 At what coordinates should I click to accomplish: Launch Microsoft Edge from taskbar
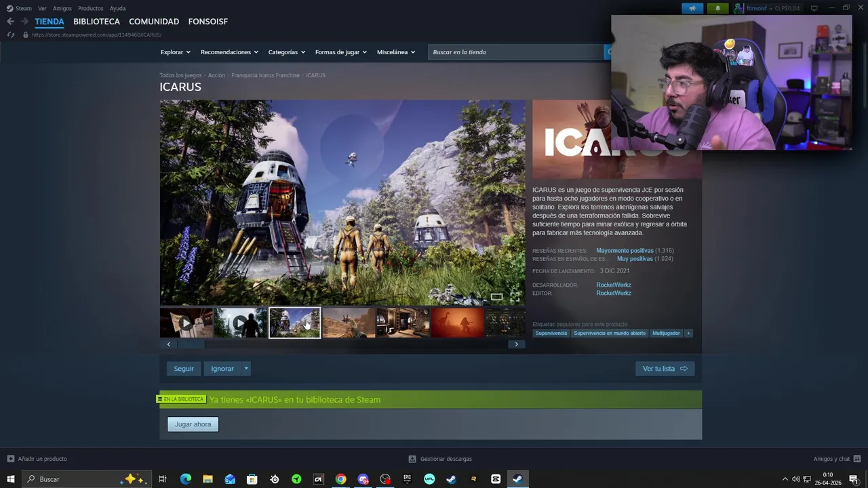[185, 479]
